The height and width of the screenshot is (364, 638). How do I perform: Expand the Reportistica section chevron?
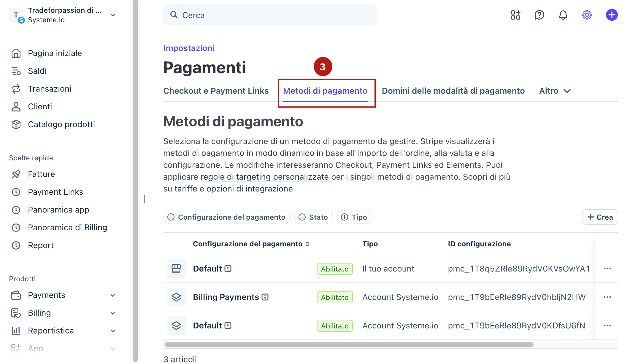click(x=113, y=331)
